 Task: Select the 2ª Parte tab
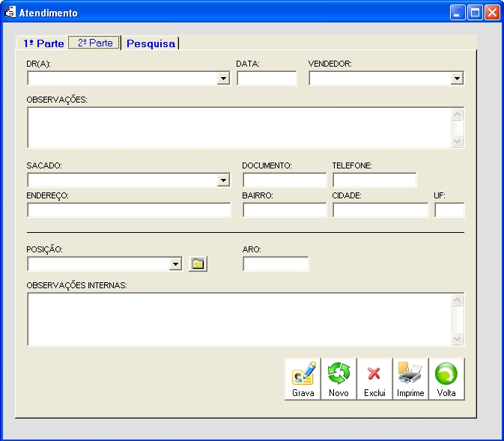pos(95,43)
